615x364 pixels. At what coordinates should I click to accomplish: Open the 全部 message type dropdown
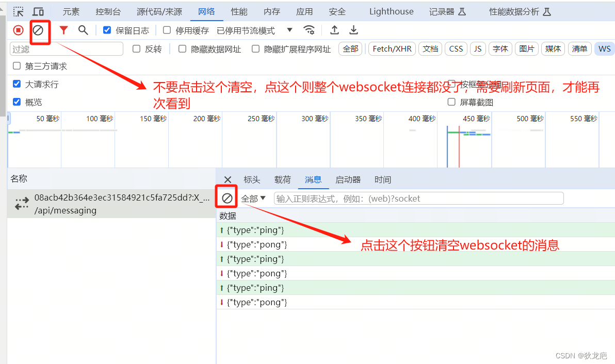click(x=253, y=198)
